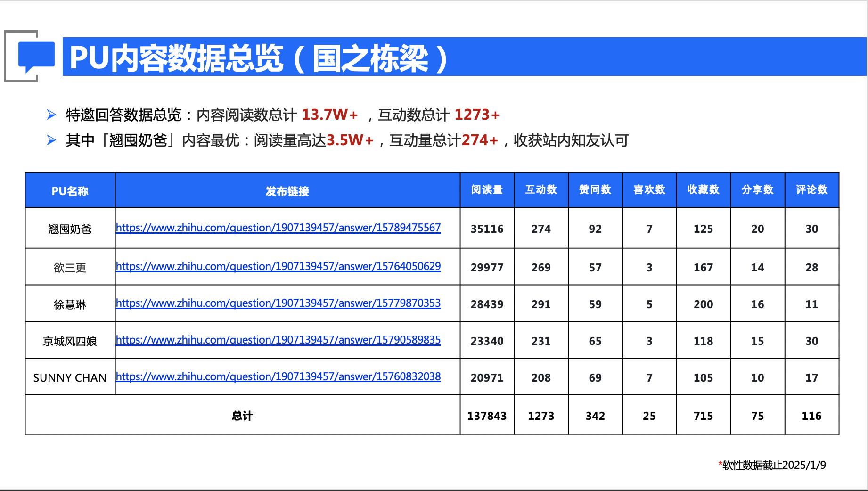Click the 评论数 column header
Viewport: 868px width, 491px height.
811,189
